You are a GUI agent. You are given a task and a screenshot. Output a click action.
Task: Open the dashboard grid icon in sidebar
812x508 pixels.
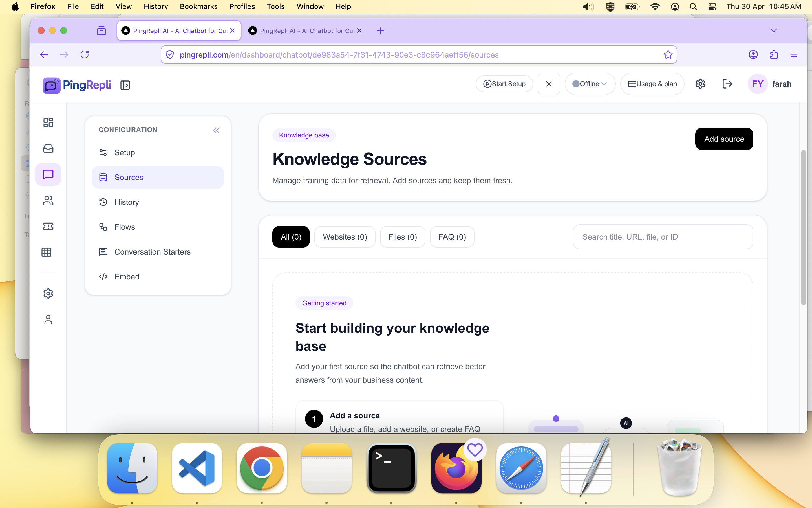tap(48, 122)
